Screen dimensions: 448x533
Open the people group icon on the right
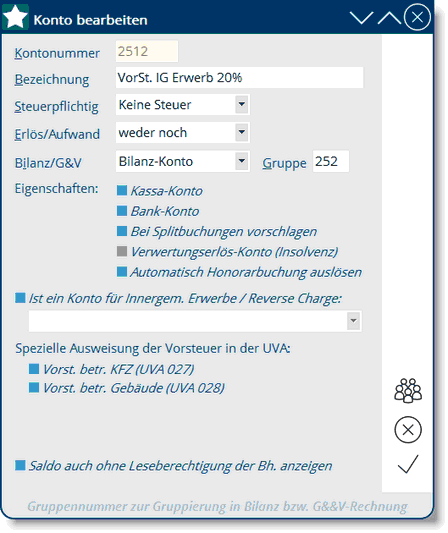pyautogui.click(x=408, y=391)
